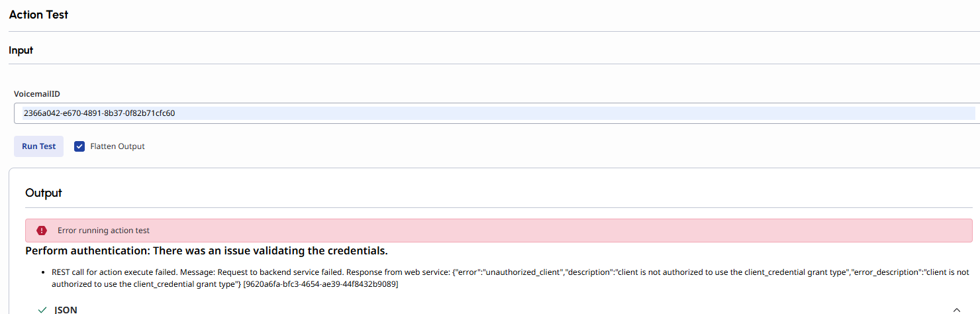This screenshot has width=980, height=314.
Task: Click the Run Test button
Action: 38,146
